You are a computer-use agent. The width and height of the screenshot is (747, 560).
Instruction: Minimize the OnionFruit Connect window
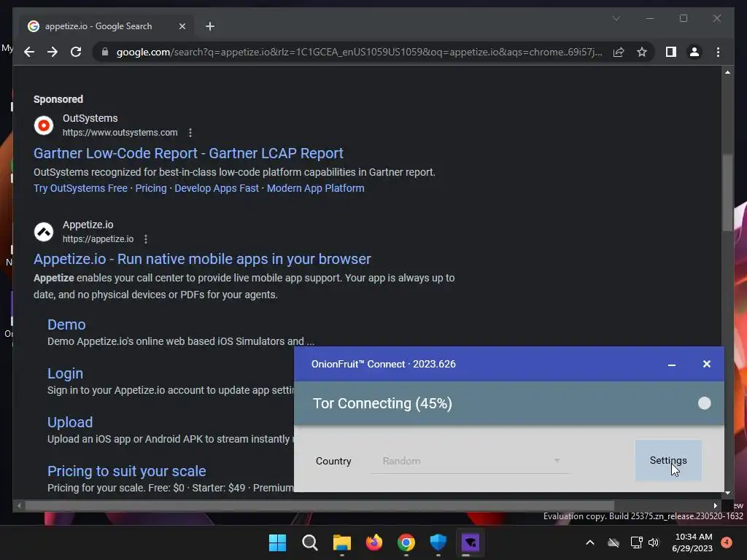pos(672,365)
